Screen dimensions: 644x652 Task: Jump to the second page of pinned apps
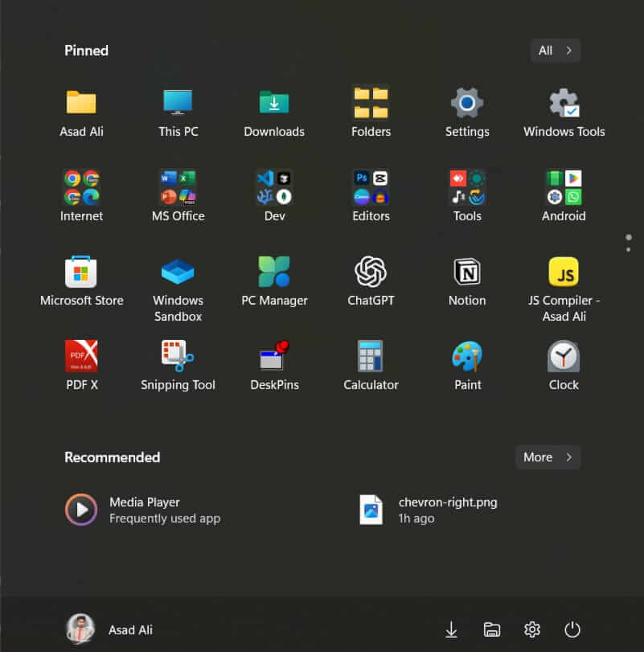[x=628, y=249]
